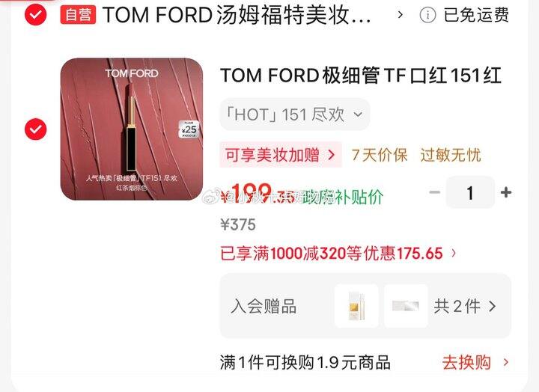
Task: Tap the 过敏无忧 label
Action: point(451,155)
